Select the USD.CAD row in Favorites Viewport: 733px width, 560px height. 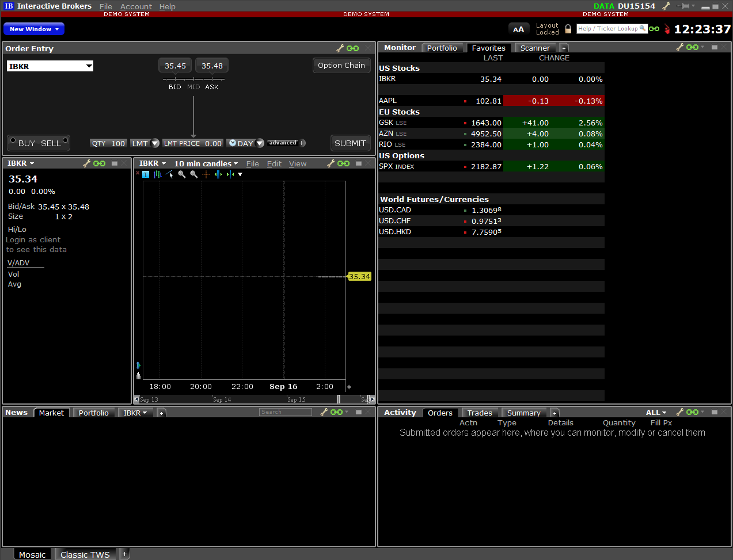tap(491, 210)
